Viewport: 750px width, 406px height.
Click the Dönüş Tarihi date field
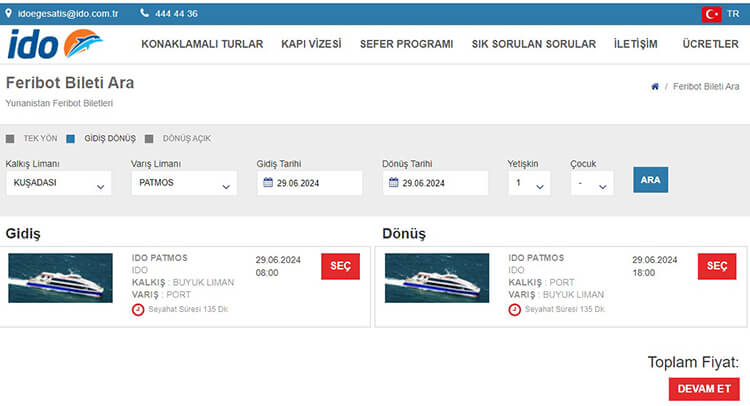click(435, 183)
